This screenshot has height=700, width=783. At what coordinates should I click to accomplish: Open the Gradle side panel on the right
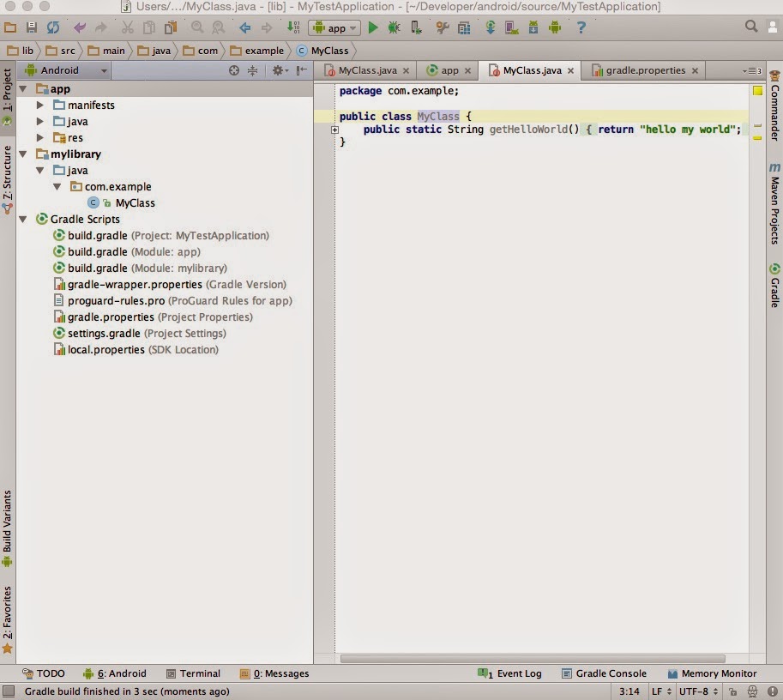pos(774,286)
